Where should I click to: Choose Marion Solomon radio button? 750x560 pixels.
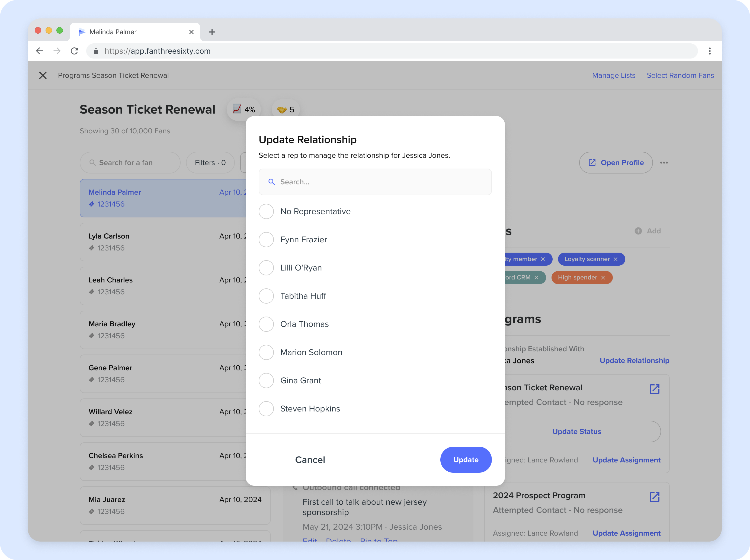pyautogui.click(x=266, y=352)
